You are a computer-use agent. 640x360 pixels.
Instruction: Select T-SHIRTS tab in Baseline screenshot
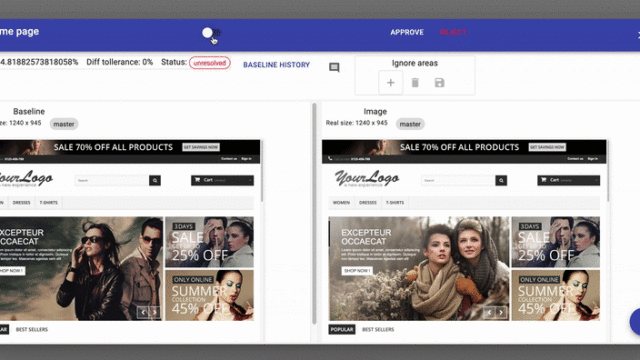pyautogui.click(x=49, y=202)
